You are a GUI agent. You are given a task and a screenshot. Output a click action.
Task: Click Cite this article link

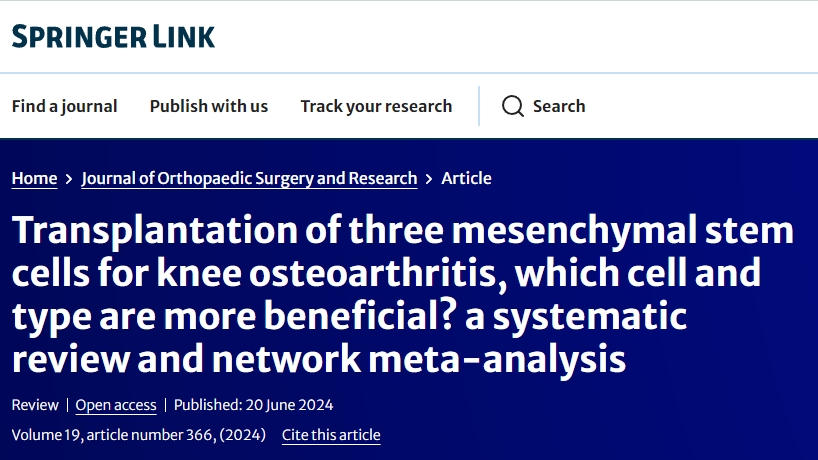coord(331,435)
